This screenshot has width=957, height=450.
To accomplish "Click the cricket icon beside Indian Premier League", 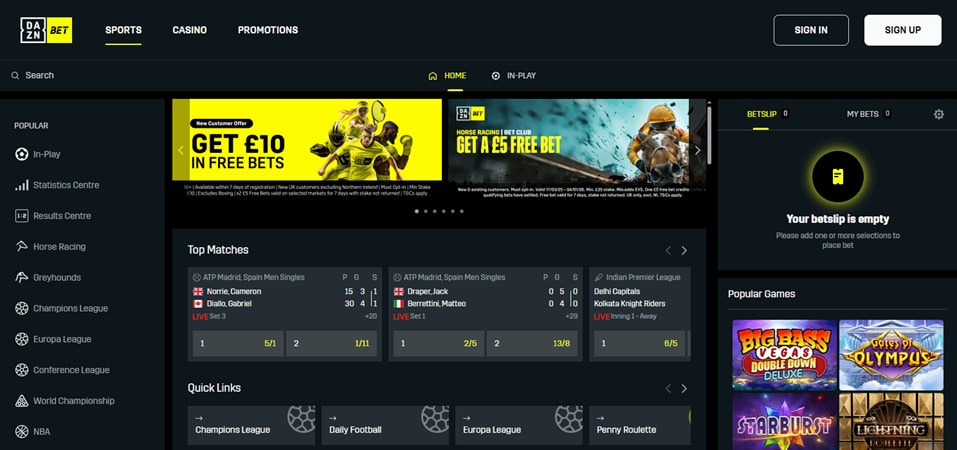I will point(599,277).
